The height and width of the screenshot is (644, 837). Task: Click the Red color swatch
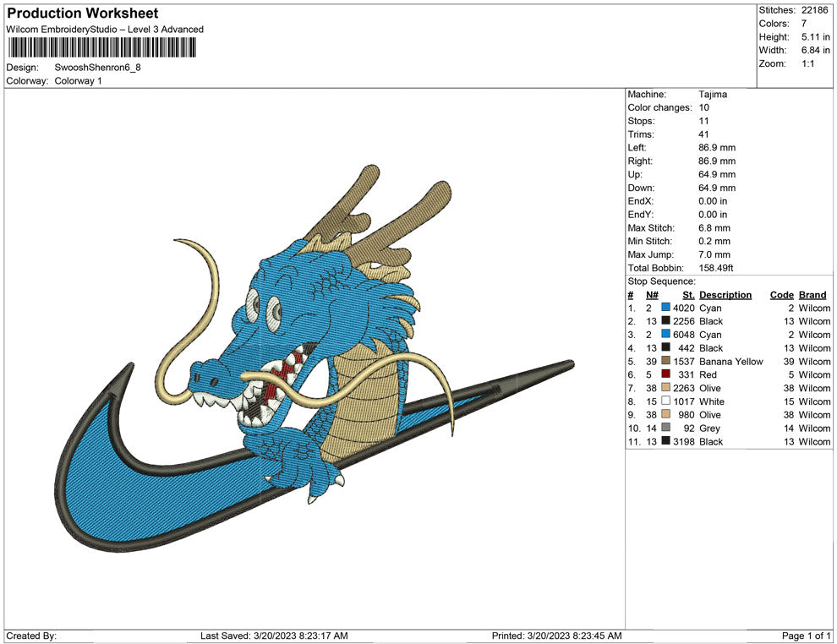click(x=665, y=374)
